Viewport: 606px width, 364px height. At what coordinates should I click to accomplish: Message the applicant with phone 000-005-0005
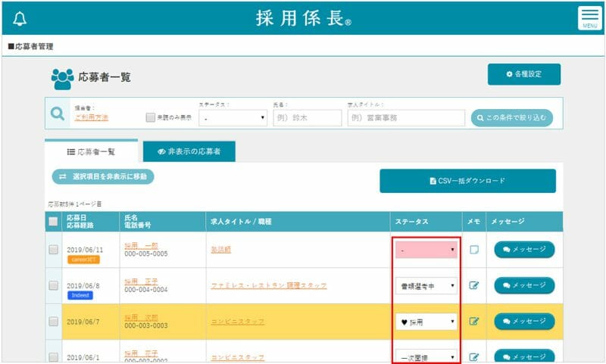click(524, 250)
